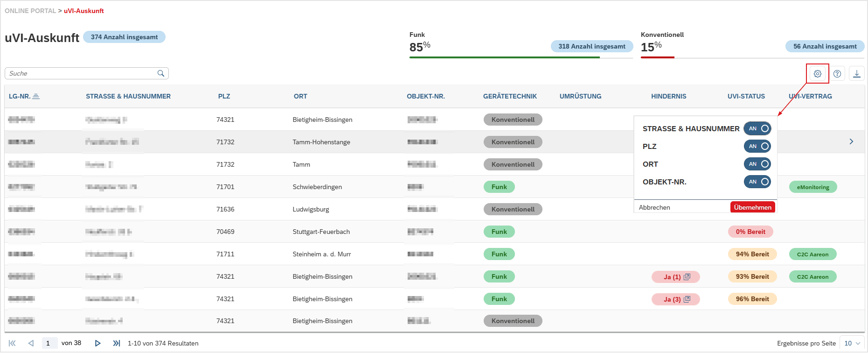
Task: Sort by LG-NR. column icon
Action: point(36,96)
